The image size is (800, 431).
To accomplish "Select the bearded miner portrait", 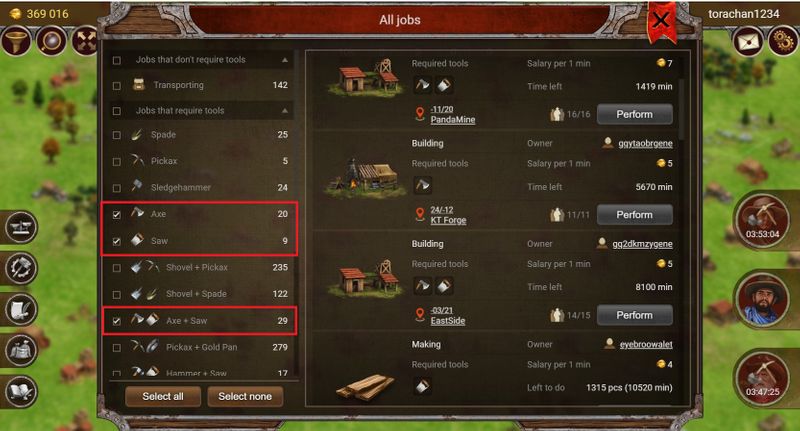I will point(763,300).
